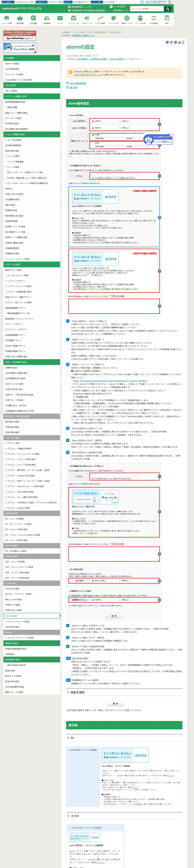Jump to 表示例 anchor link

(x=74, y=88)
